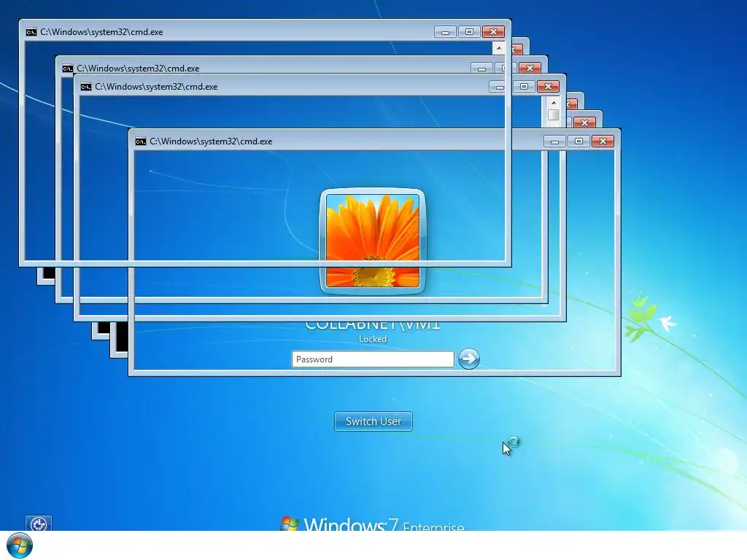Click the Password field on the lock screen
The image size is (747, 560).
point(373,359)
